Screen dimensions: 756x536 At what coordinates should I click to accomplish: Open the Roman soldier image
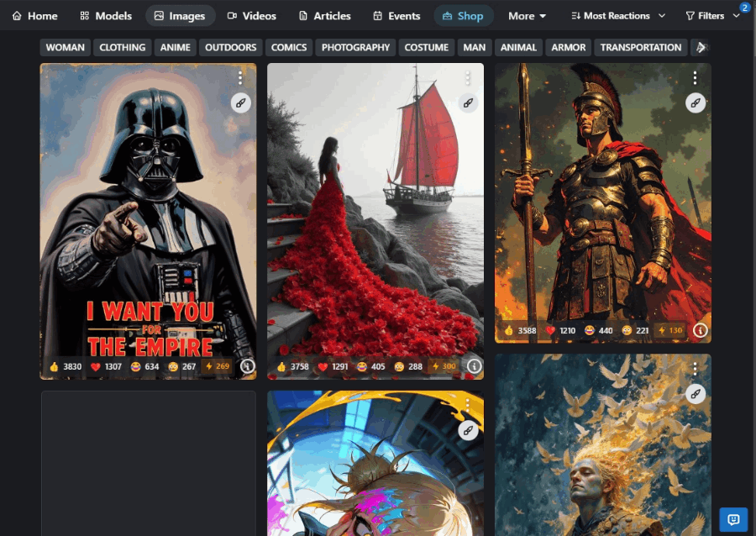coord(602,203)
